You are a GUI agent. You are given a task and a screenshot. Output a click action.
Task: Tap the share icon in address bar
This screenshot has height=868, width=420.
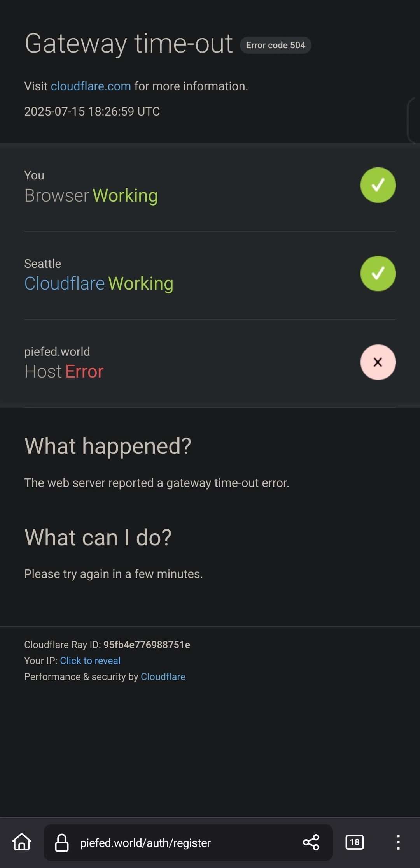(x=311, y=842)
